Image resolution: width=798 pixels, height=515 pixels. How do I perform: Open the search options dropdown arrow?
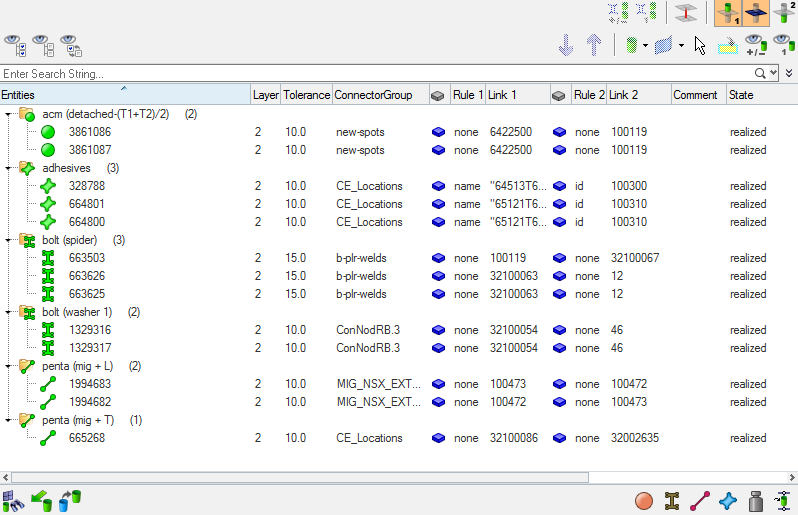(x=773, y=73)
